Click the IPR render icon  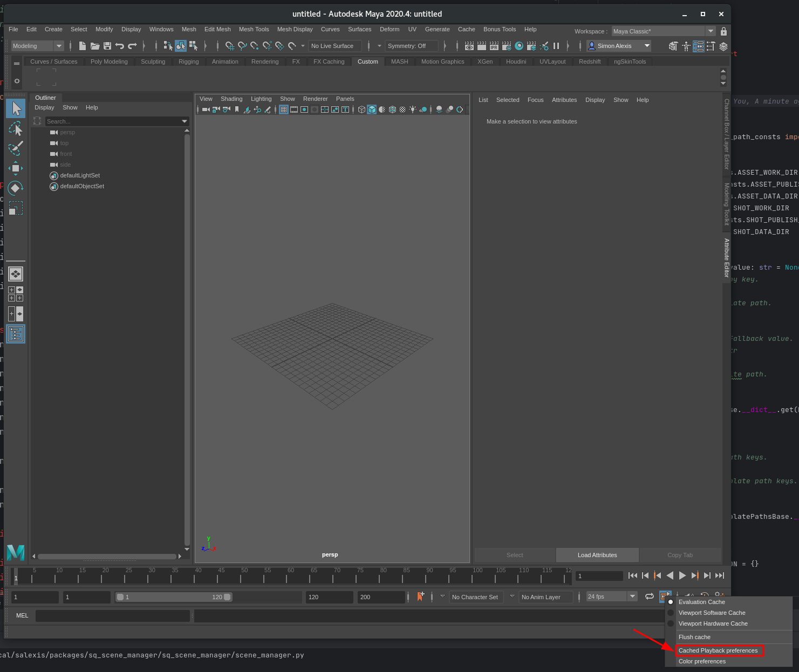click(x=494, y=46)
